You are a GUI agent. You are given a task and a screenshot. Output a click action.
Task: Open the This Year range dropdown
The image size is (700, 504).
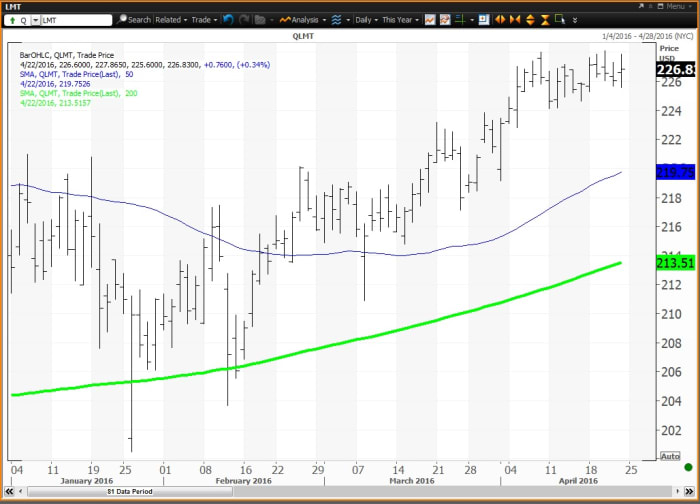pyautogui.click(x=400, y=20)
